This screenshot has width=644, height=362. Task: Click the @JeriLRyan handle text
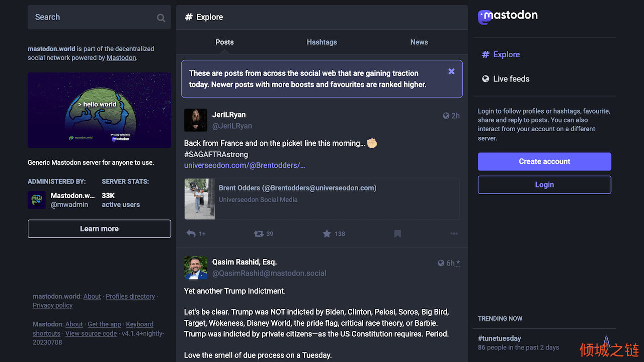[232, 126]
